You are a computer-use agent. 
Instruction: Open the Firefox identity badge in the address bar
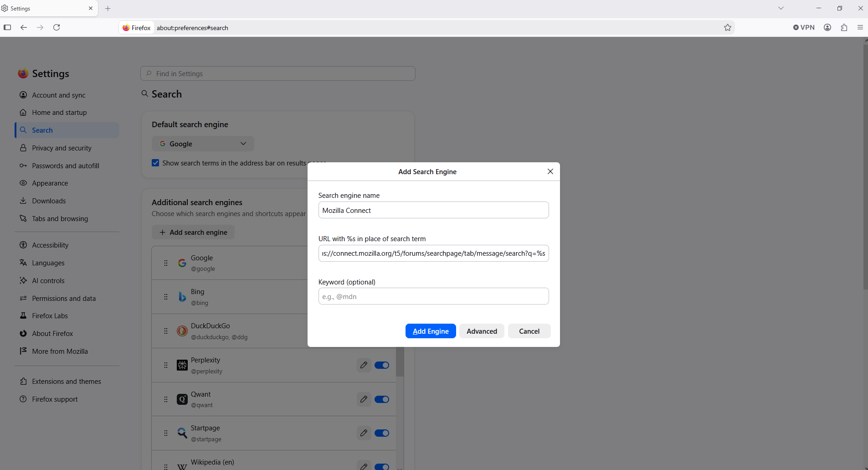[x=137, y=28]
